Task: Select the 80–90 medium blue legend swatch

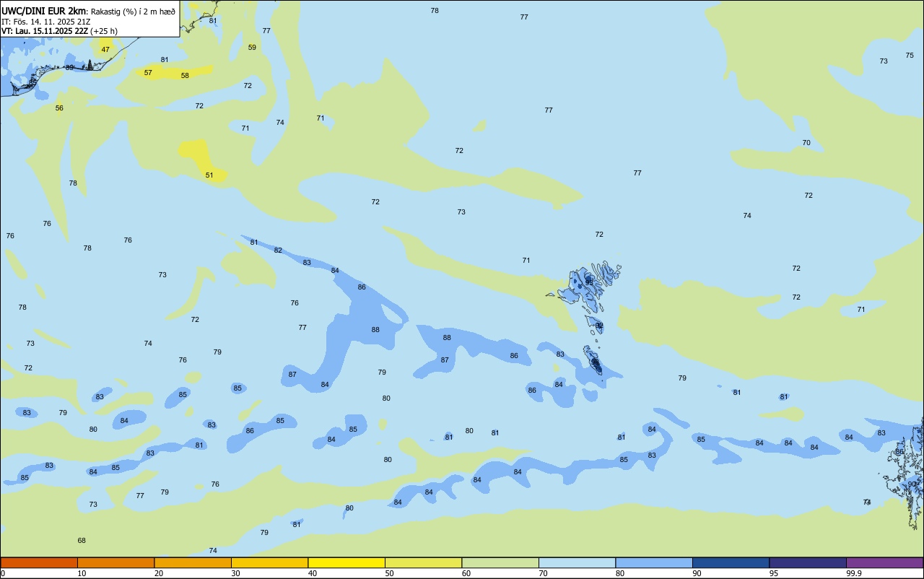Action: coord(654,562)
